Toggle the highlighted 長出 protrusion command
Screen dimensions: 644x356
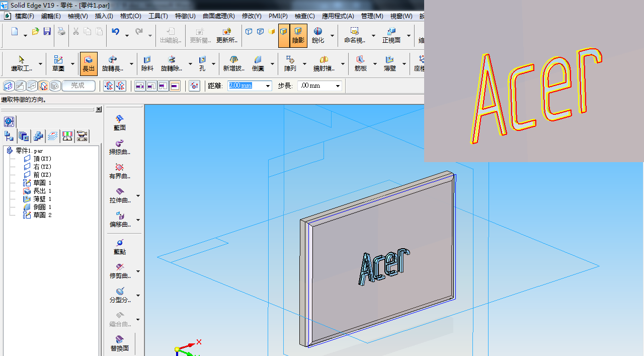89,64
